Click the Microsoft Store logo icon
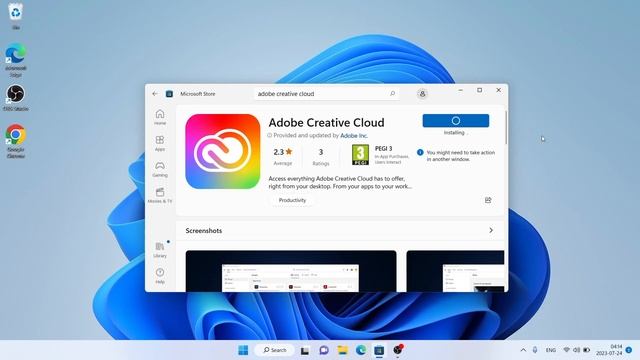Screen dimensions: 640x360 (x=169, y=93)
